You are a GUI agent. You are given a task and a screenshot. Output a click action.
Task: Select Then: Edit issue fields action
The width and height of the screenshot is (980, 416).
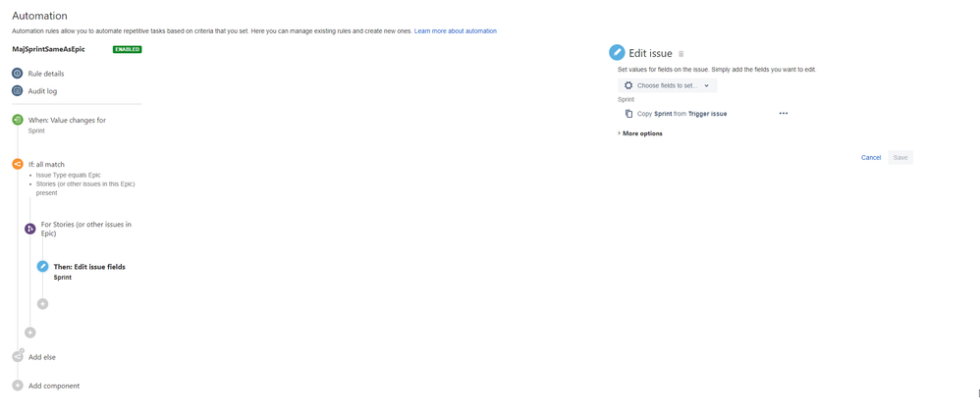tap(89, 267)
